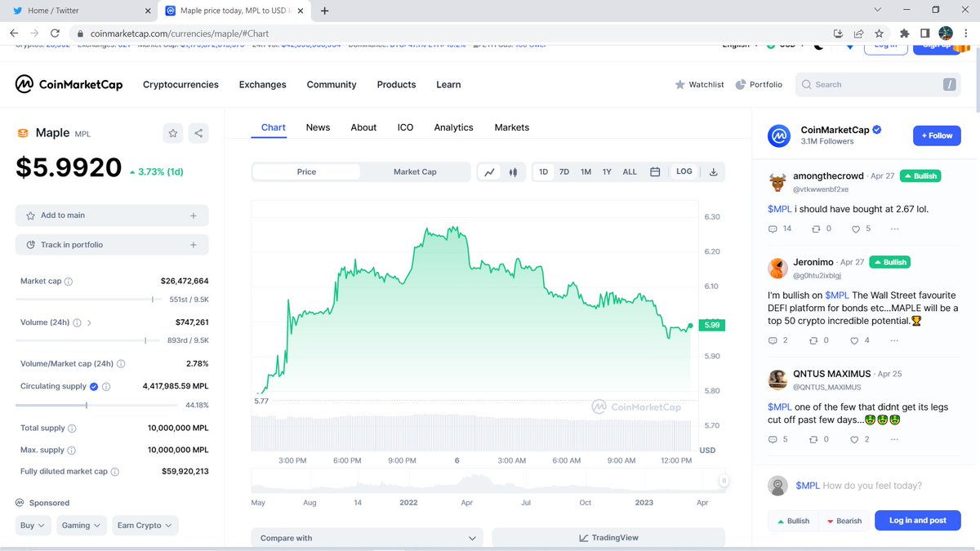Image resolution: width=980 pixels, height=551 pixels.
Task: Open the Gaming dropdown
Action: click(82, 526)
